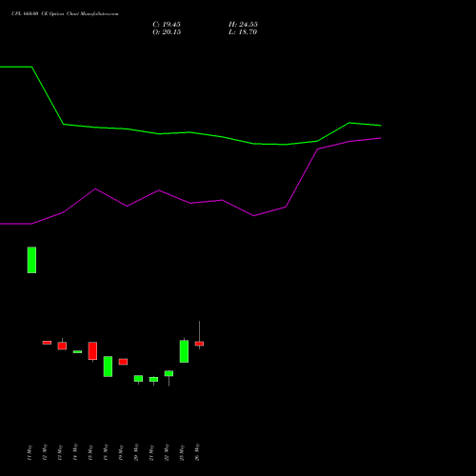Click the UPL CE Options Chart title text
Screen dimensions: 476x476
tap(65, 14)
